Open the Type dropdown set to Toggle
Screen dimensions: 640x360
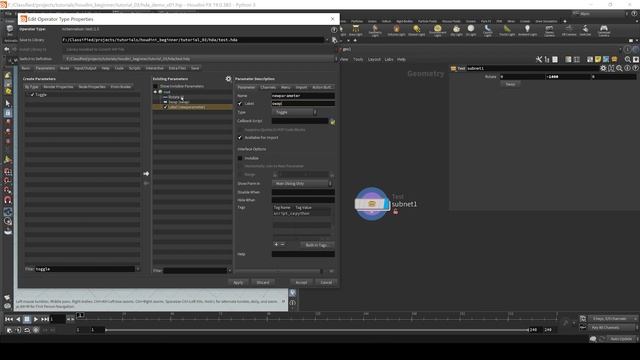point(294,112)
